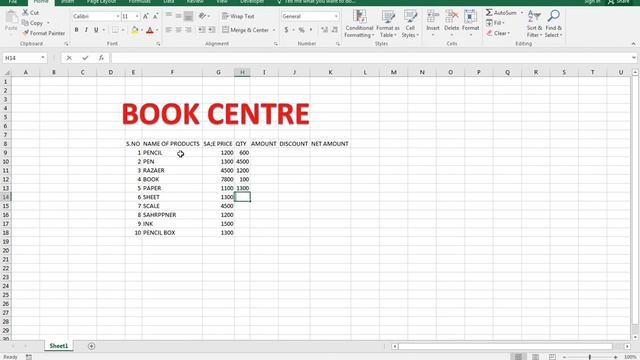Viewport: 640px width, 360px height.
Task: Expand the AutoSum dropdown arrow
Action: tap(522, 13)
